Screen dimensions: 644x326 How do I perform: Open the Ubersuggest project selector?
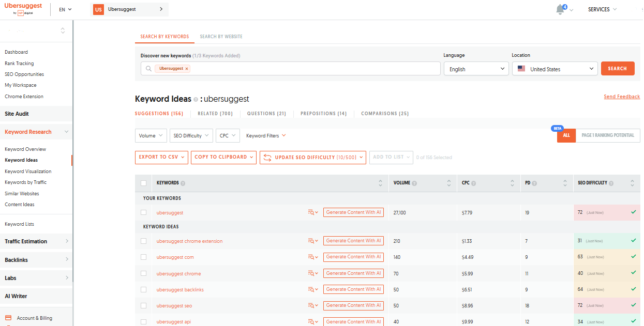[x=129, y=9]
